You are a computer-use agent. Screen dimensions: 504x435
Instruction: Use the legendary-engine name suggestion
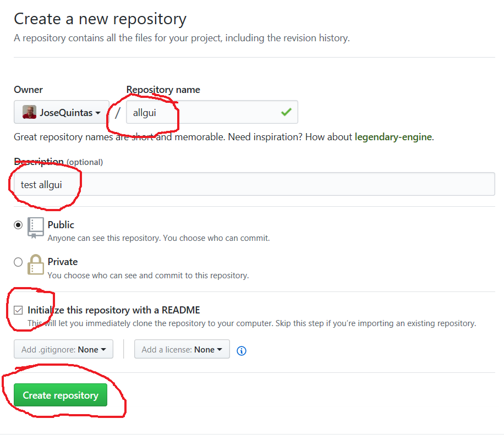(393, 137)
